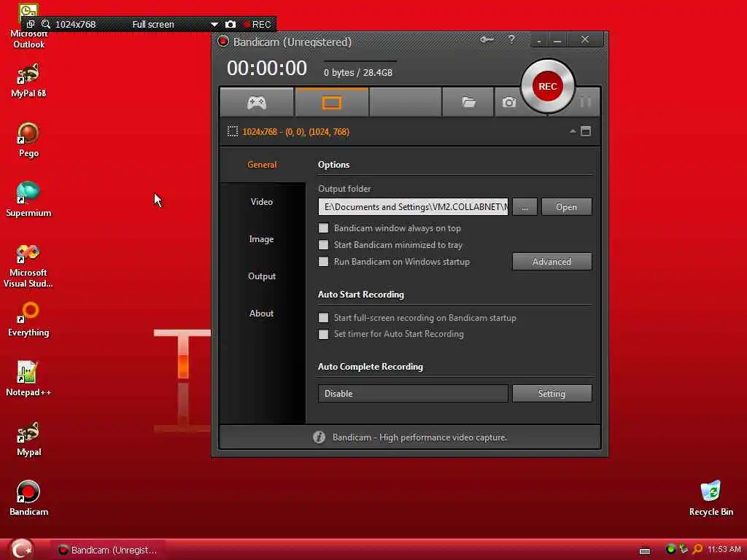Open the Video settings tab
The width and height of the screenshot is (747, 560).
click(262, 202)
